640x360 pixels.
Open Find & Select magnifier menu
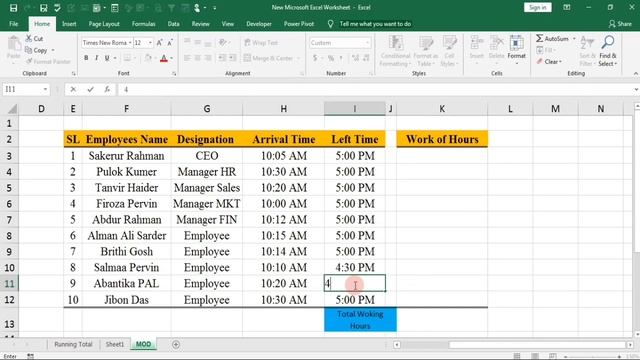point(608,51)
